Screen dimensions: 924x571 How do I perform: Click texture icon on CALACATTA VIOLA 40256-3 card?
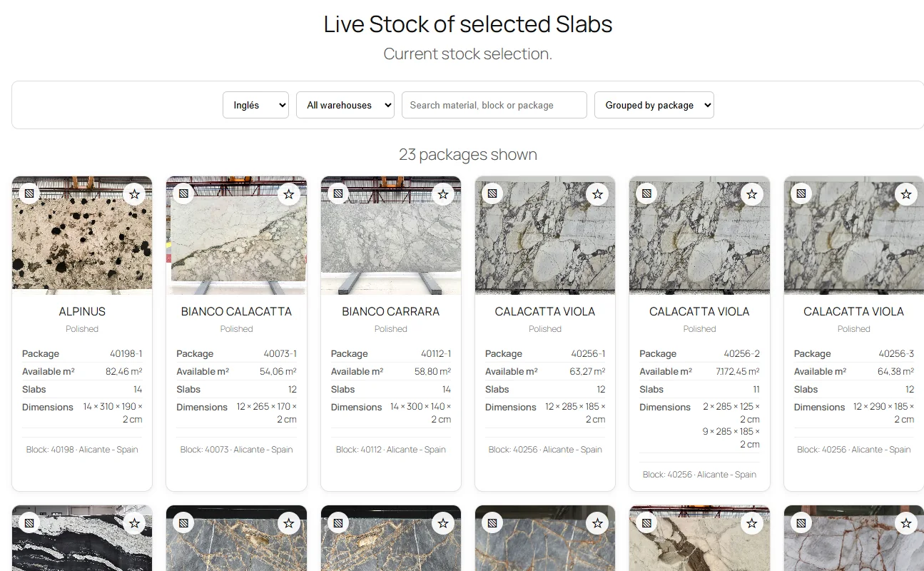[x=801, y=193]
